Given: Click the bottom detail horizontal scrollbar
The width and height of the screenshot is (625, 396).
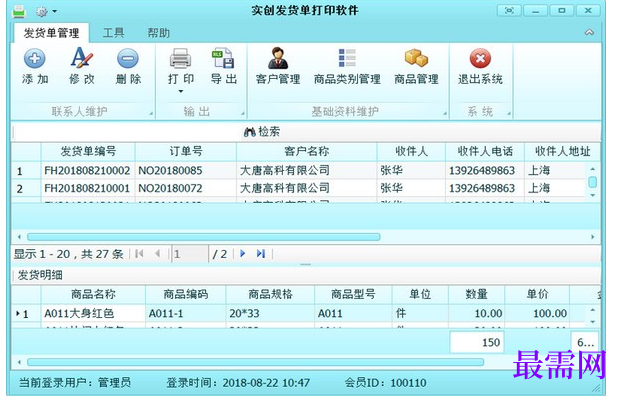Looking at the screenshot, I should [x=256, y=362].
